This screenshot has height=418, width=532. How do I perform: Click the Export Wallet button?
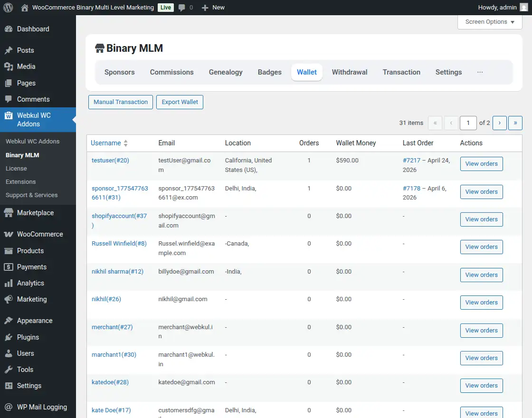pyautogui.click(x=180, y=102)
